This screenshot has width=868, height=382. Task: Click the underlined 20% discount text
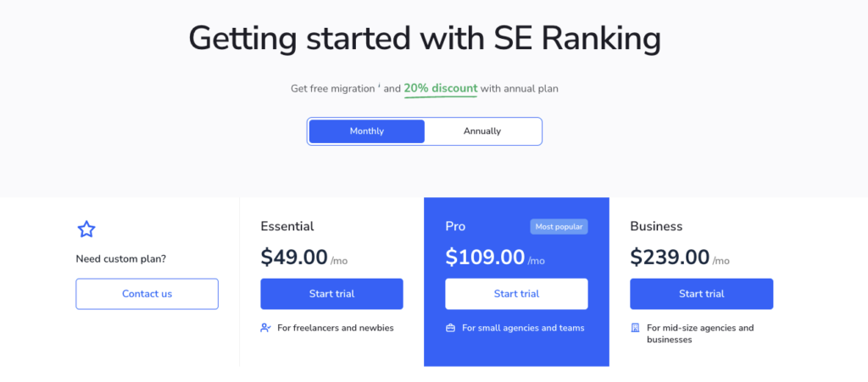click(441, 88)
